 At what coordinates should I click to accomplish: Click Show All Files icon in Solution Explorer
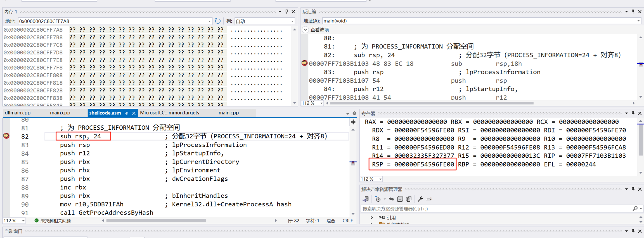coord(409,199)
